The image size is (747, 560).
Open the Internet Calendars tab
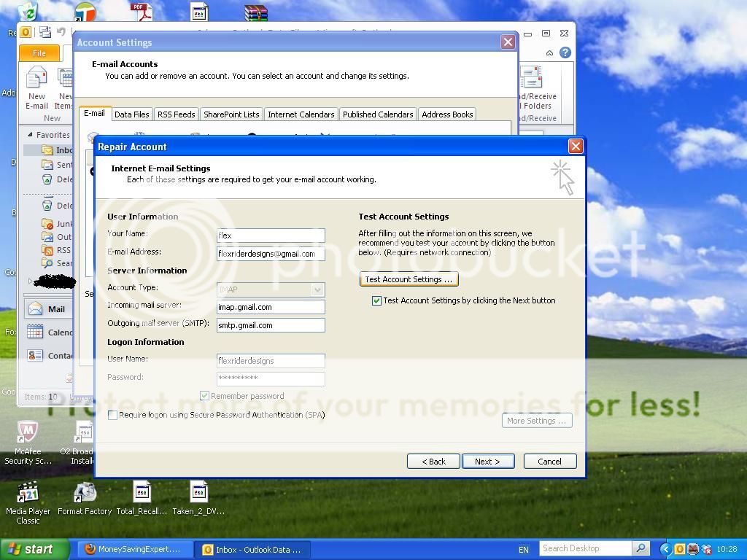click(301, 114)
